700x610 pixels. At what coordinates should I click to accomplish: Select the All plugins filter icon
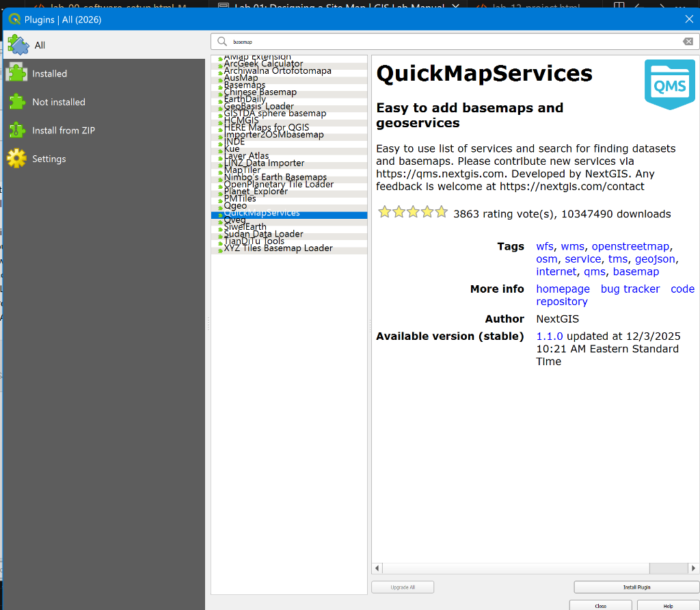coord(19,44)
